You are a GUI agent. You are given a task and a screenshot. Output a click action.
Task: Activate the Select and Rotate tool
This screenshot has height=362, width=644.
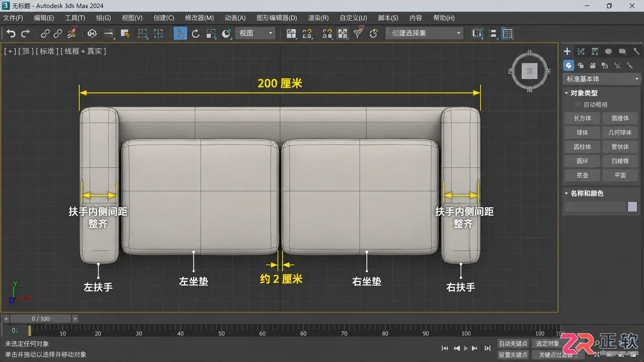196,34
